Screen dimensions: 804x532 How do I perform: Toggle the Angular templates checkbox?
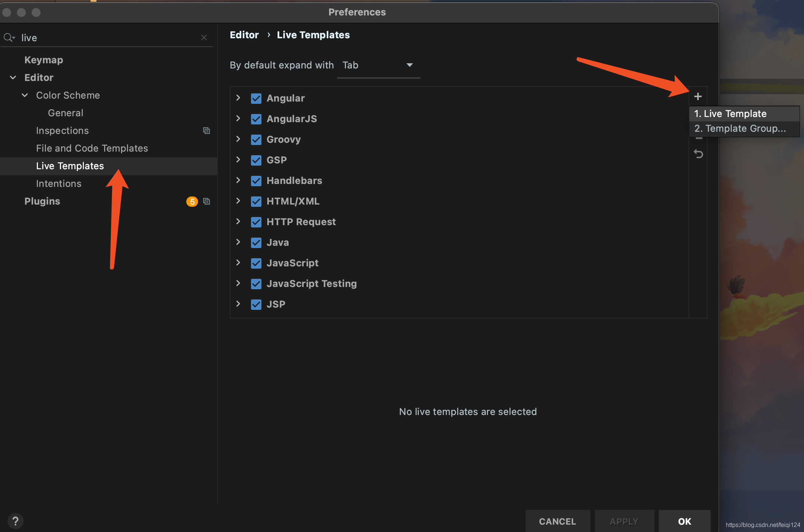click(255, 97)
